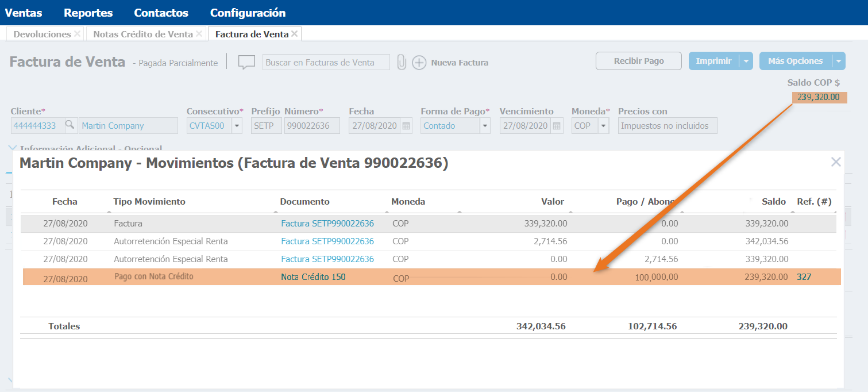Open reference 327 link
The image size is (868, 392).
coord(804,276)
